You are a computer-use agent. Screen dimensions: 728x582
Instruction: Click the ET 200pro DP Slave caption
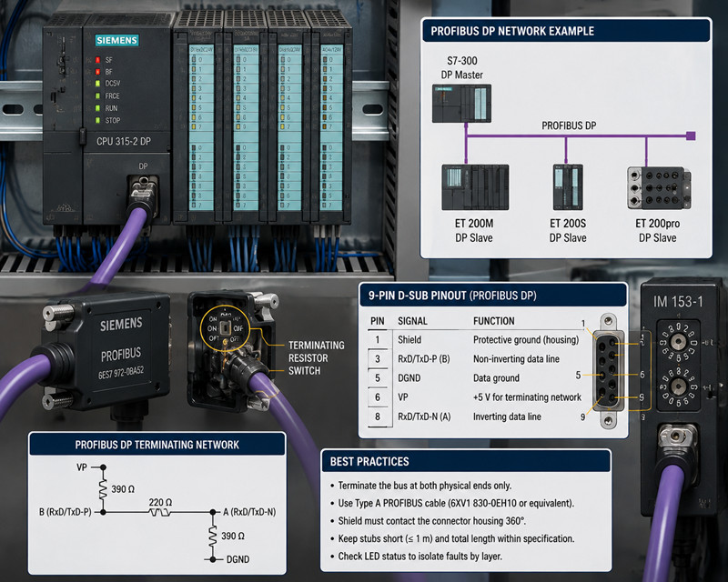pos(657,231)
